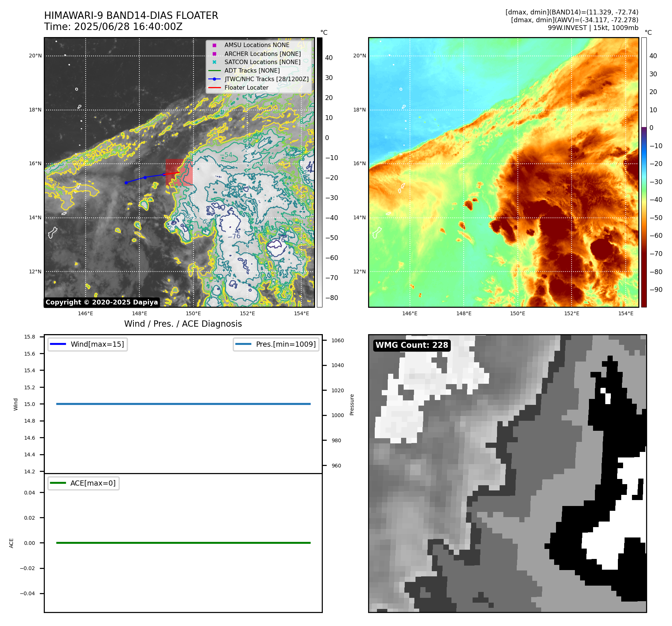The height and width of the screenshot is (626, 672).
Task: Click the red Floater Locater legend line
Action: (215, 88)
